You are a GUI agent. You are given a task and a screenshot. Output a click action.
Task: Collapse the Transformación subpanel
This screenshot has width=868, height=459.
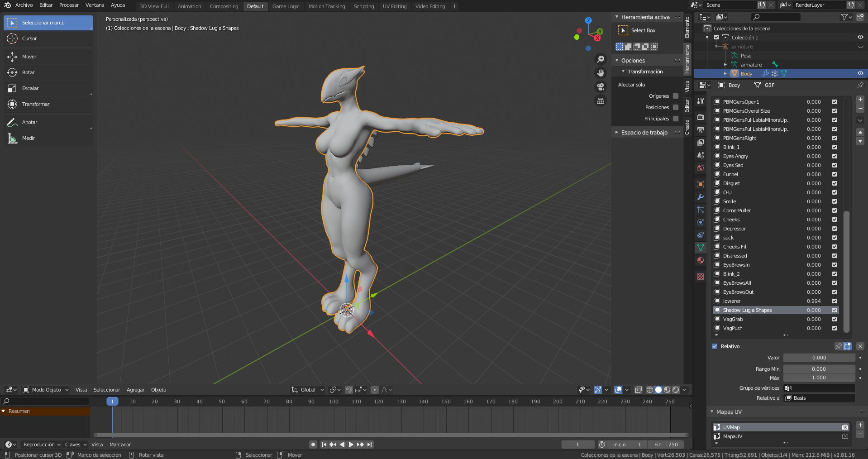(x=623, y=72)
